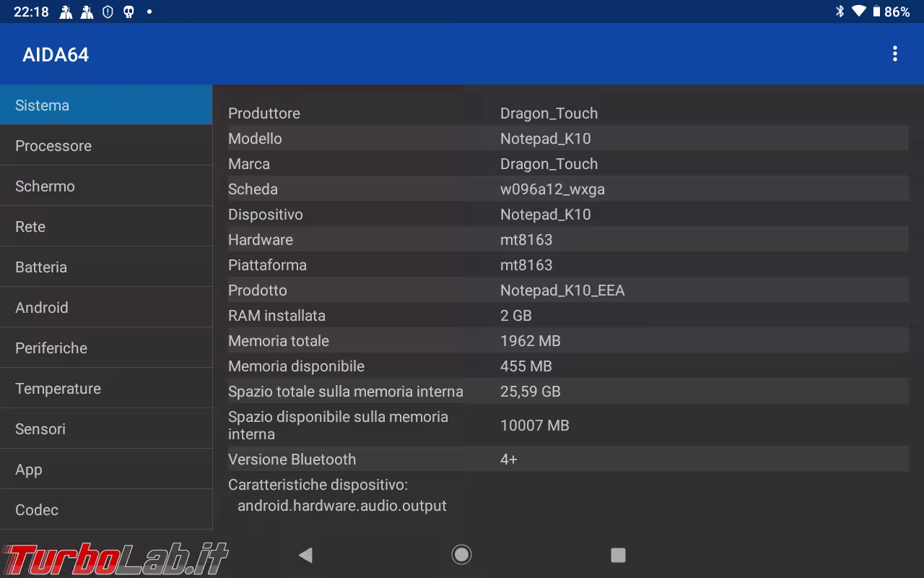Tap the Back navigation arrow
Image resolution: width=924 pixels, height=578 pixels.
click(305, 555)
